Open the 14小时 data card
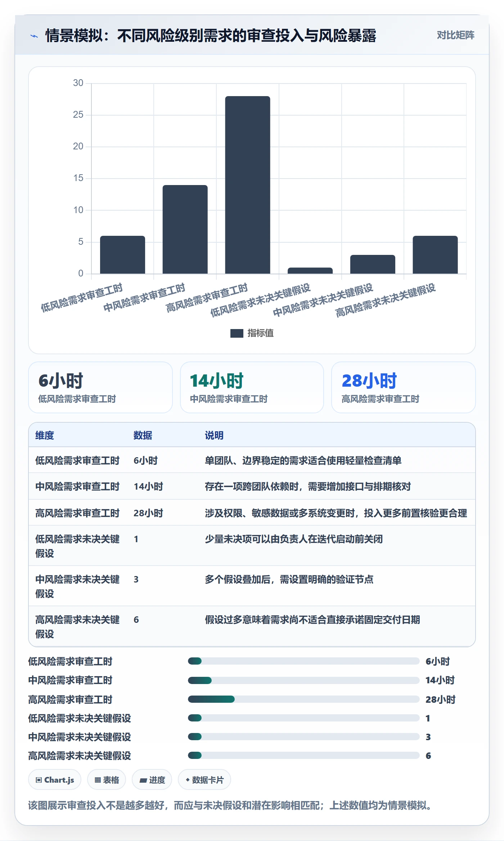Viewport: 504px width, 841px height. point(252,387)
